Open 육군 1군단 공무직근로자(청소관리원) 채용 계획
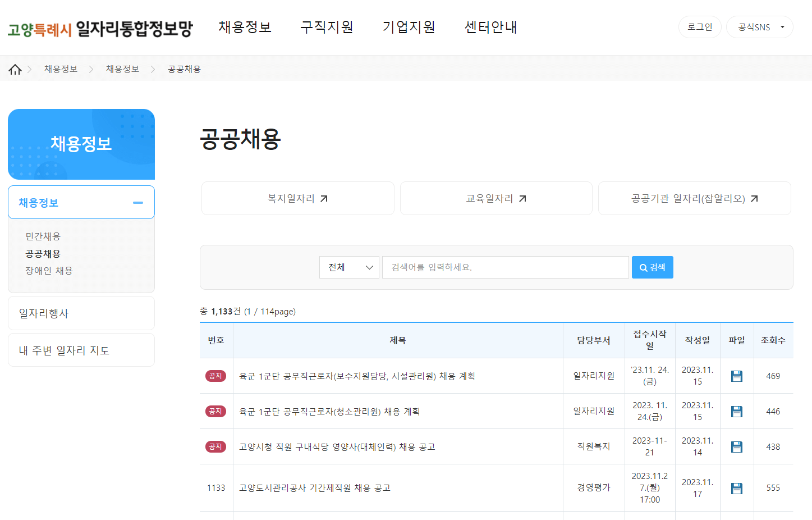 click(329, 412)
